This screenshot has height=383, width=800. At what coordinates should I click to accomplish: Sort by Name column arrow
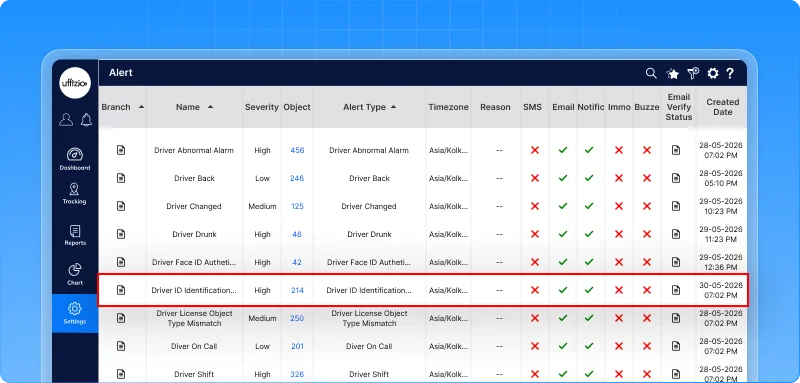(210, 107)
